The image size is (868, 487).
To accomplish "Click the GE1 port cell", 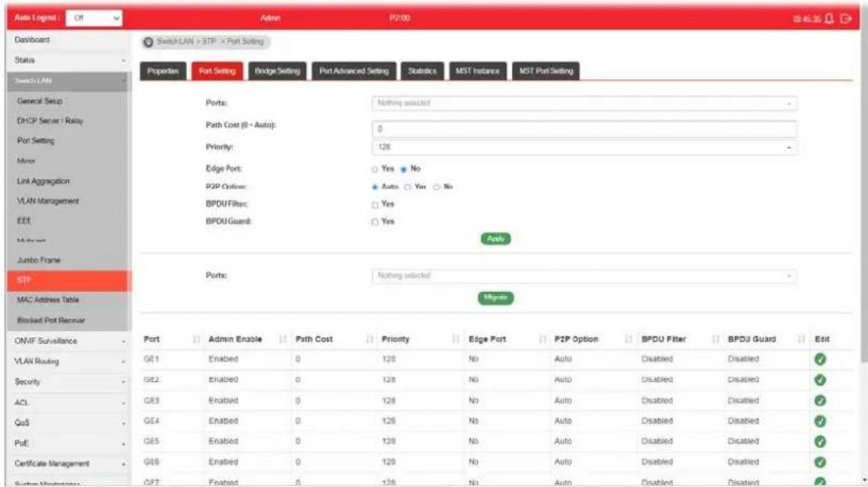I will point(151,359).
